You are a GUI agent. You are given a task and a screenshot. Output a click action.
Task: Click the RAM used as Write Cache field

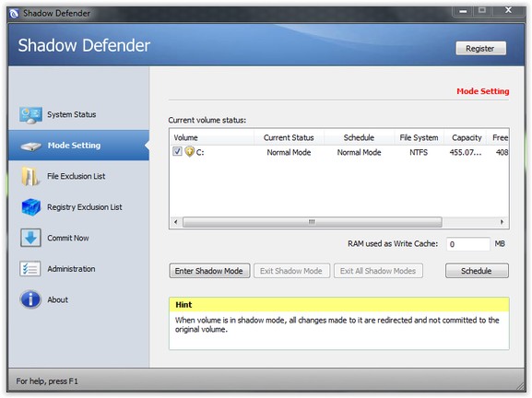[x=467, y=244]
